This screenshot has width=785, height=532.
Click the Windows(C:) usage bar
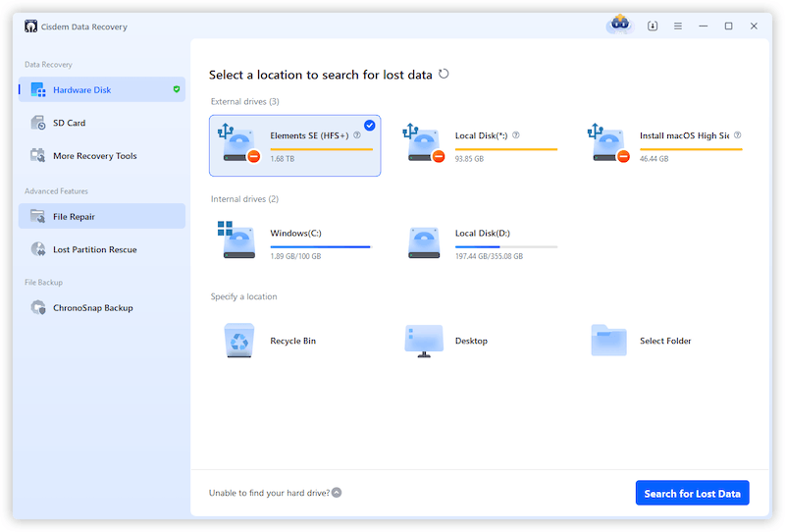point(322,247)
